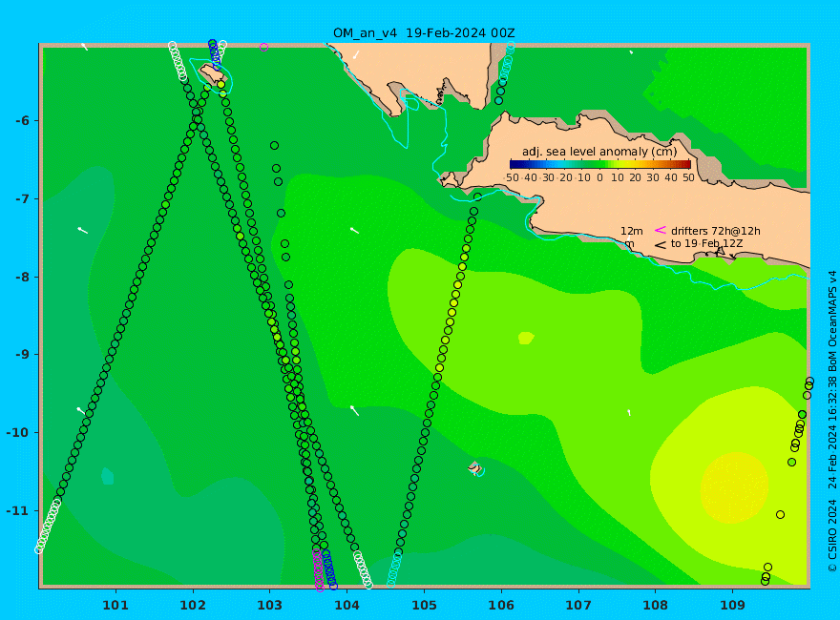This screenshot has height=620, width=840.
Task: Click the small yellow patch near 106.3E, 8.8S
Action: (x=526, y=338)
